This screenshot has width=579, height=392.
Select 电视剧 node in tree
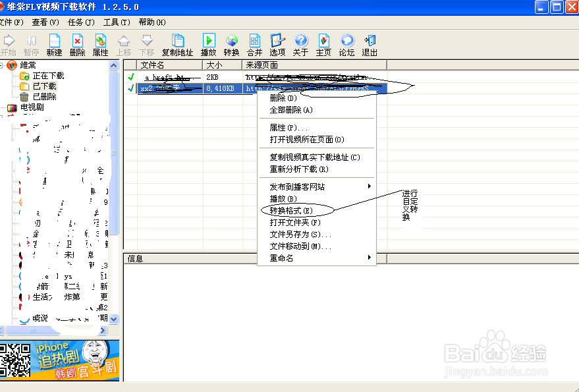pyautogui.click(x=26, y=107)
